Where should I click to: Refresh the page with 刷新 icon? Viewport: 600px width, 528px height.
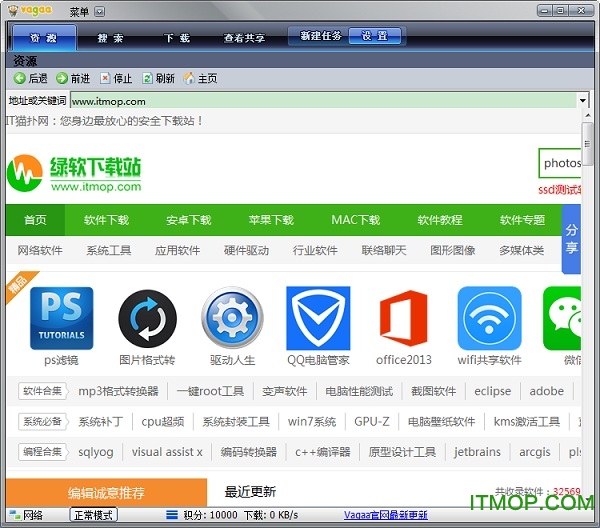(x=147, y=78)
